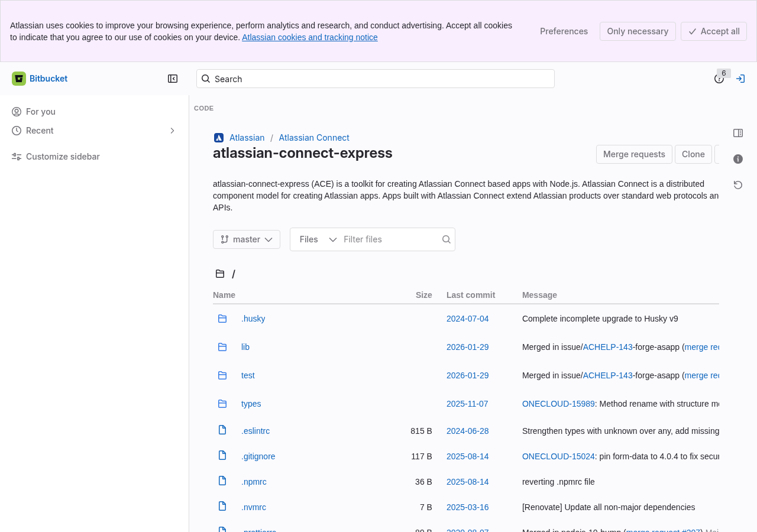
Task: Click the .gitignore file icon
Action: click(222, 455)
